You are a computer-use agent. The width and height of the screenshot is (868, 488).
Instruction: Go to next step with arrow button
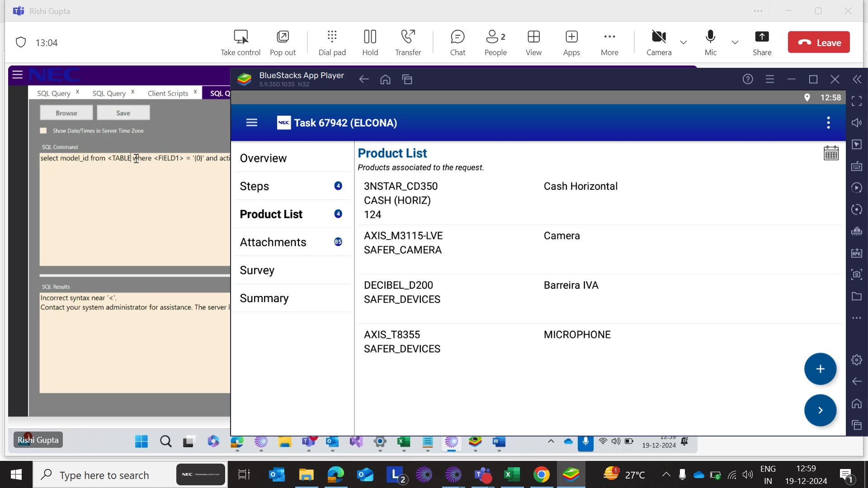[820, 410]
